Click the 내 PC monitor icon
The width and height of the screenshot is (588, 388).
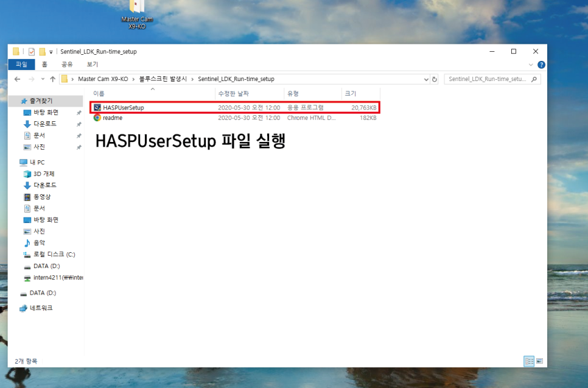pos(23,162)
